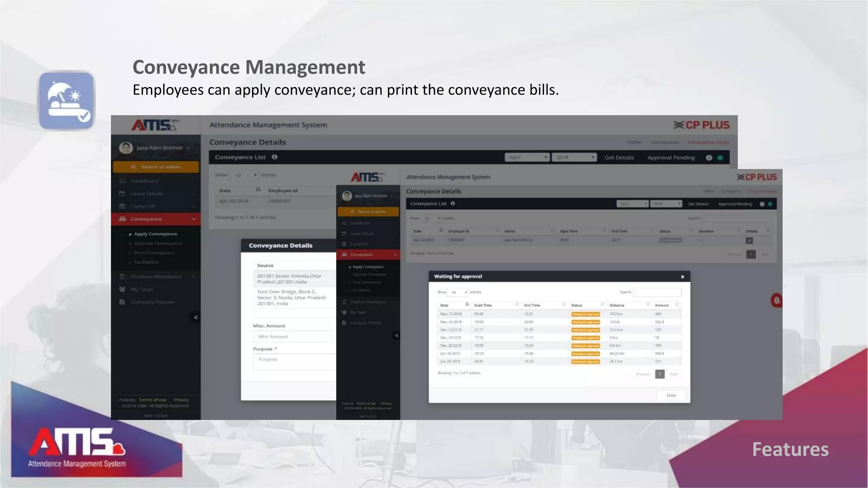
Task: Click the Conveyance car icon in rear window sidebar
Action: [122, 219]
